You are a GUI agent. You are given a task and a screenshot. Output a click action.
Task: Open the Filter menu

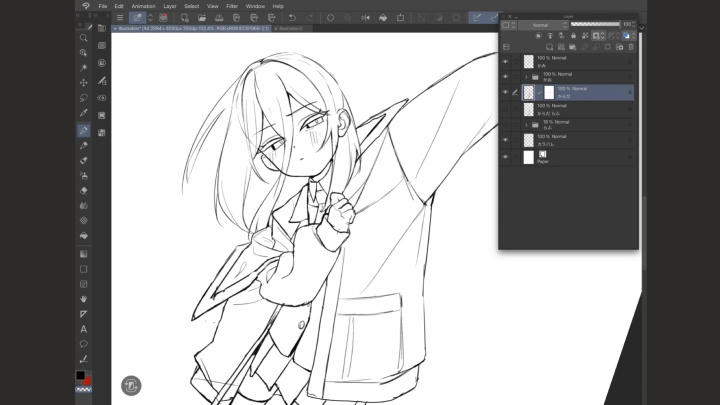pyautogui.click(x=232, y=6)
